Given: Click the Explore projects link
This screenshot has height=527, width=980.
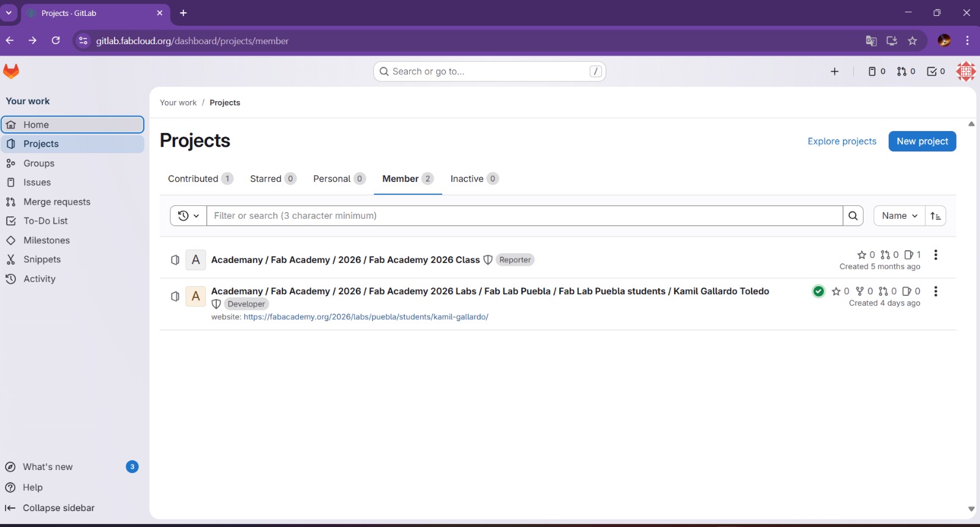Looking at the screenshot, I should pyautogui.click(x=842, y=142).
